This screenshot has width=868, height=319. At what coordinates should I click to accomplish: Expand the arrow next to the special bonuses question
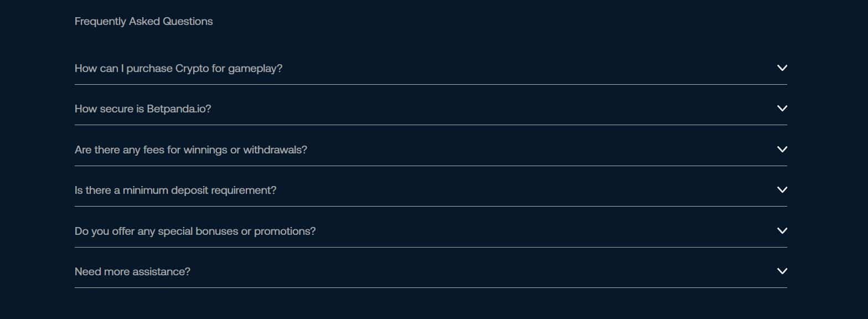click(x=782, y=231)
